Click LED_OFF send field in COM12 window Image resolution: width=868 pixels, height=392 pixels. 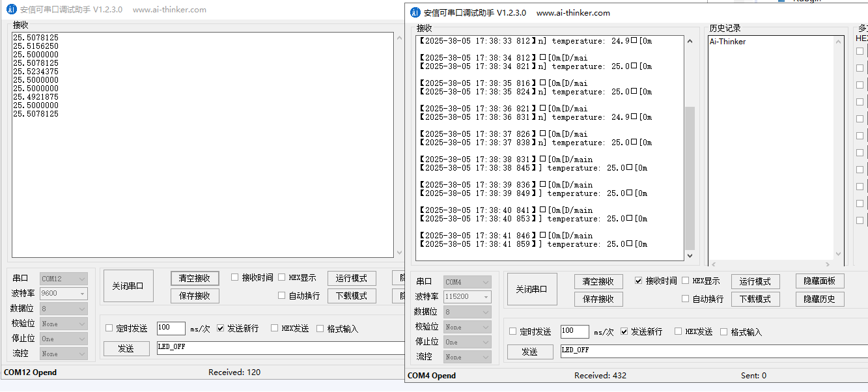(x=280, y=348)
